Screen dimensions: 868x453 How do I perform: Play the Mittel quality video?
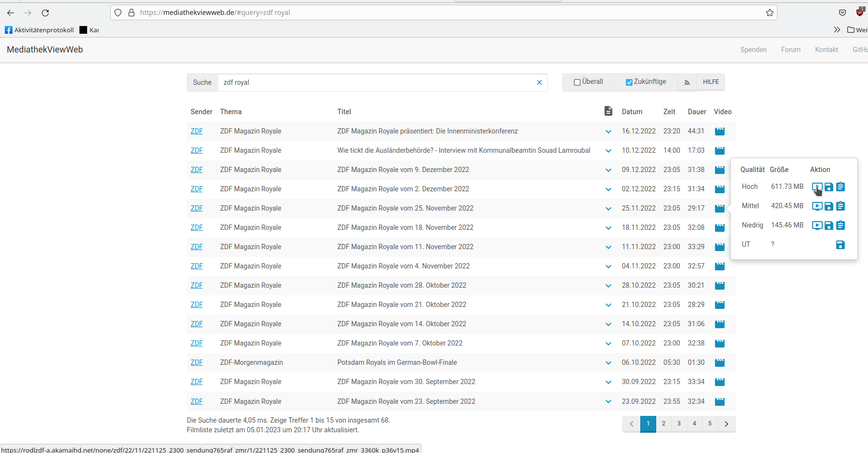(x=817, y=206)
